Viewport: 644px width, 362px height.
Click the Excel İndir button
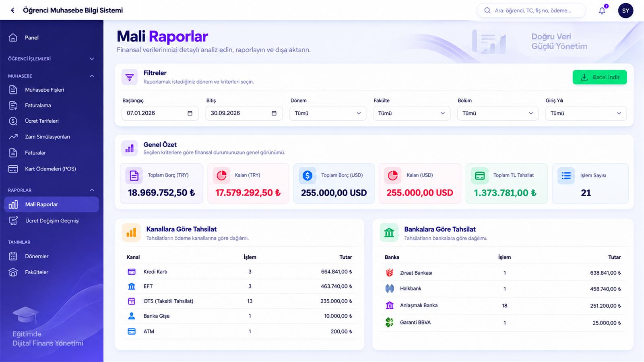pos(600,77)
